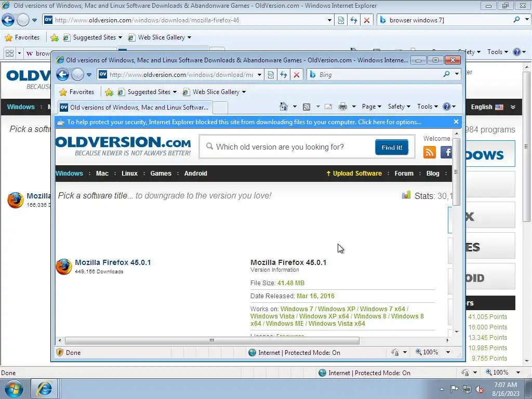Image resolution: width=532 pixels, height=399 pixels.
Task: Expand address bar dropdown in front window
Action: [259, 75]
